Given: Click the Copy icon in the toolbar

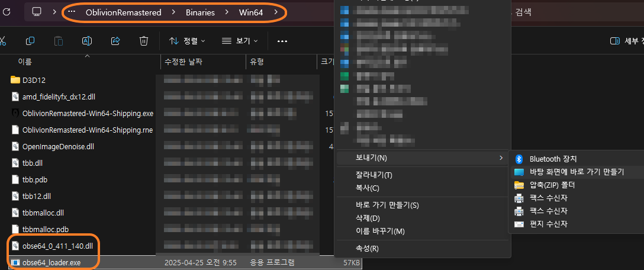Looking at the screenshot, I should pos(30,41).
